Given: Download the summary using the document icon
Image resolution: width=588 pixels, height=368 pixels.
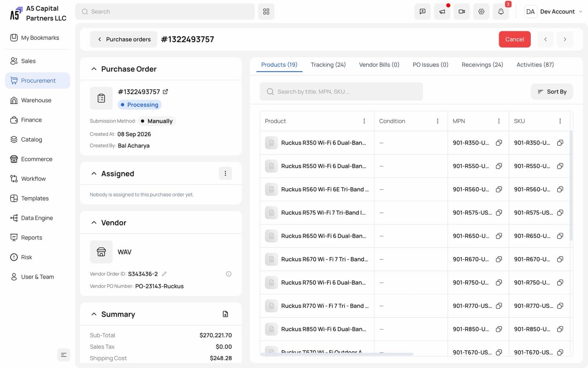Looking at the screenshot, I should click(x=225, y=314).
